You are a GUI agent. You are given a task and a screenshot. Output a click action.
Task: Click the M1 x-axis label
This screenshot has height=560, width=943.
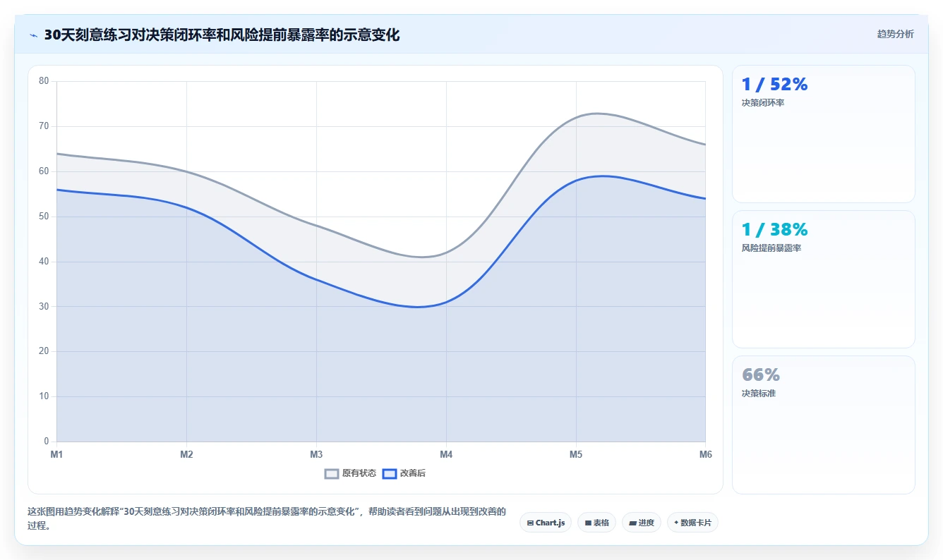pyautogui.click(x=56, y=455)
